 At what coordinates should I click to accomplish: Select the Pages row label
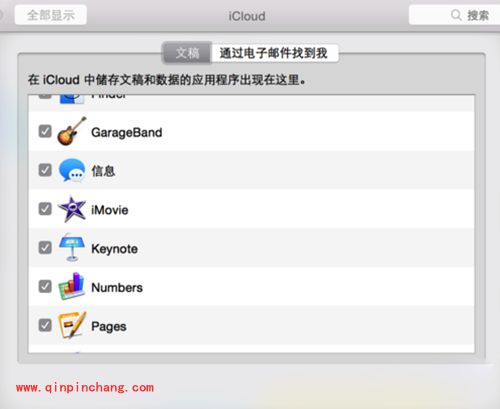[x=109, y=327]
